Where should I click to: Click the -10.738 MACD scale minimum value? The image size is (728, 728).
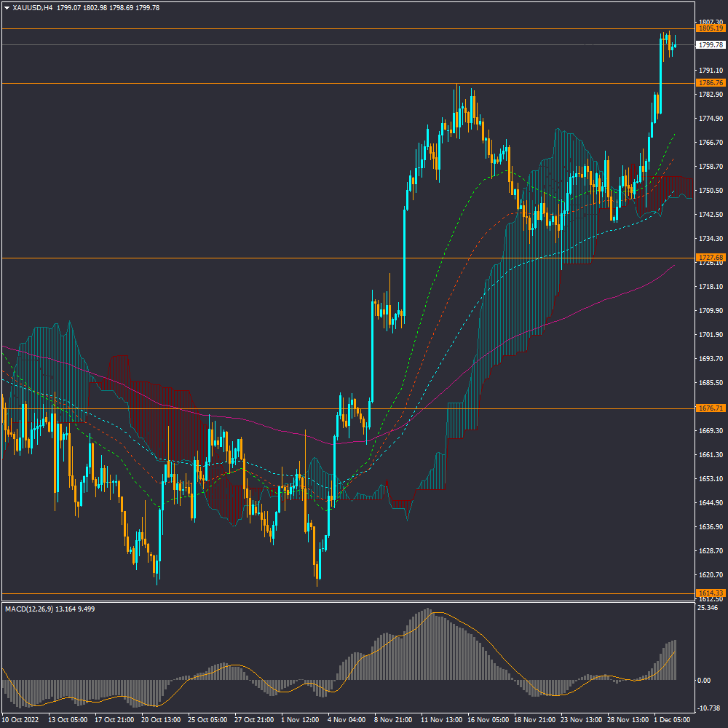coord(708,708)
